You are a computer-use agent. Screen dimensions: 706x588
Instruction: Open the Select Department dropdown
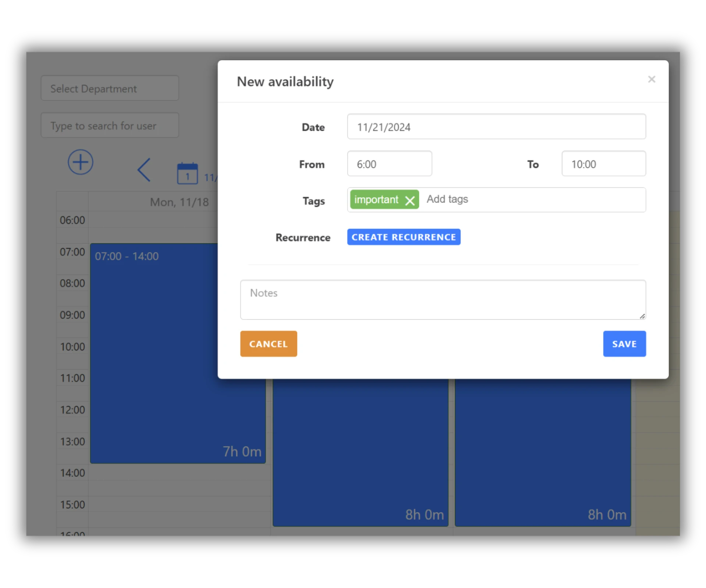tap(110, 88)
